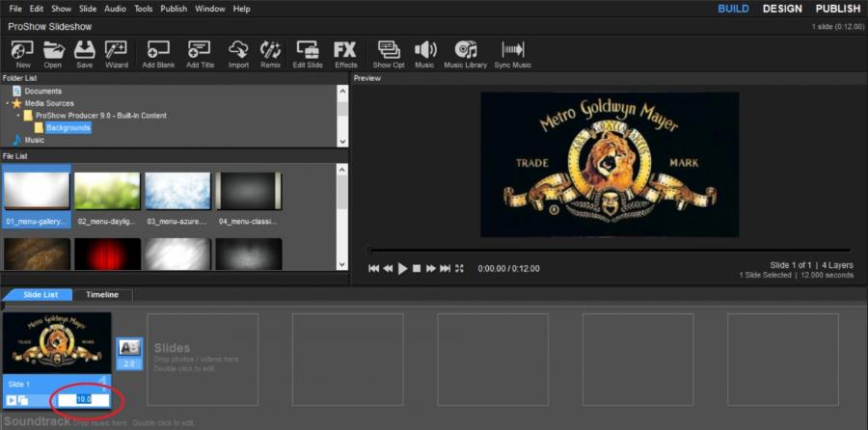Screen dimensions: 868x430
Task: Open the Tools menu
Action: pyautogui.click(x=144, y=9)
